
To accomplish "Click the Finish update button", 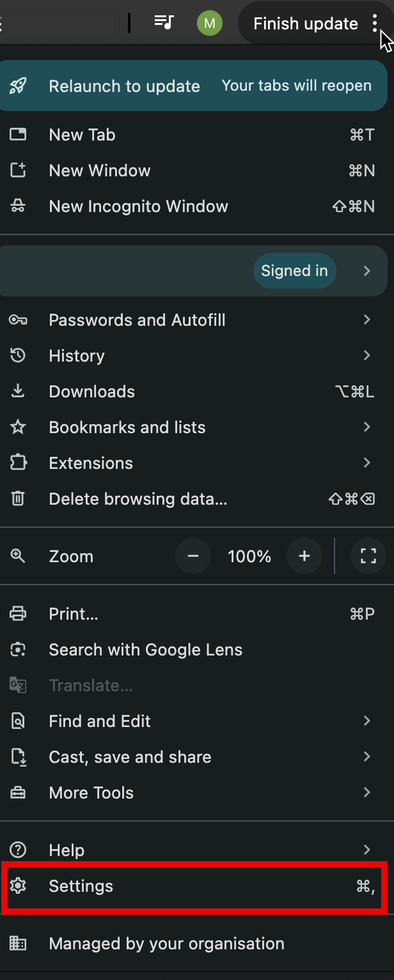I will click(x=306, y=24).
